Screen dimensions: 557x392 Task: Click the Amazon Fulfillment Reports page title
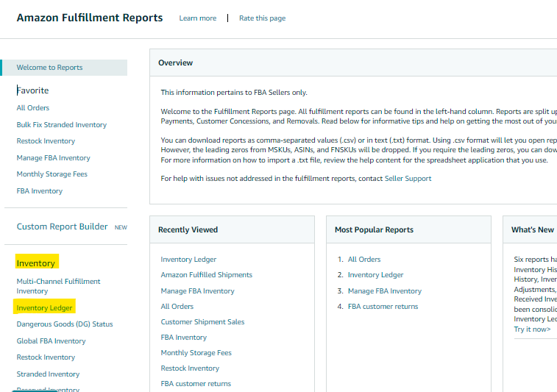tap(90, 18)
